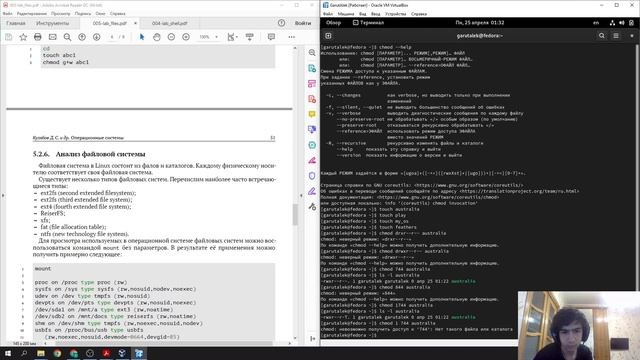Click the Войти sign-in button

click(x=303, y=23)
